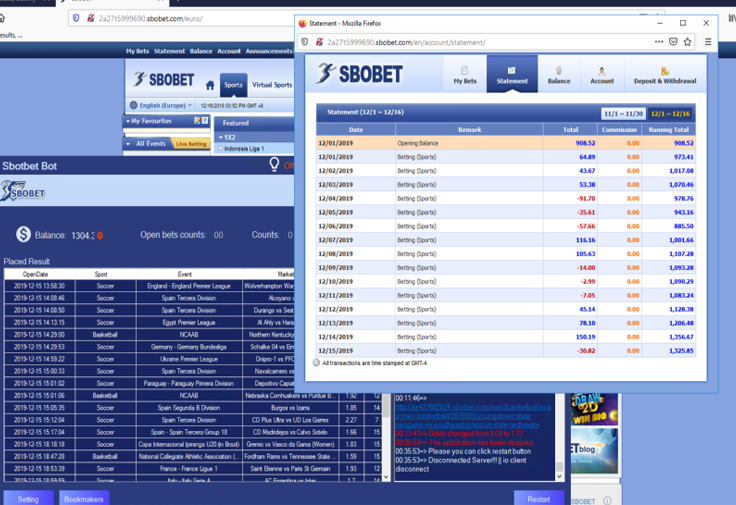This screenshot has width=736, height=505.
Task: Click the edit favourites pencil icon
Action: 197,121
